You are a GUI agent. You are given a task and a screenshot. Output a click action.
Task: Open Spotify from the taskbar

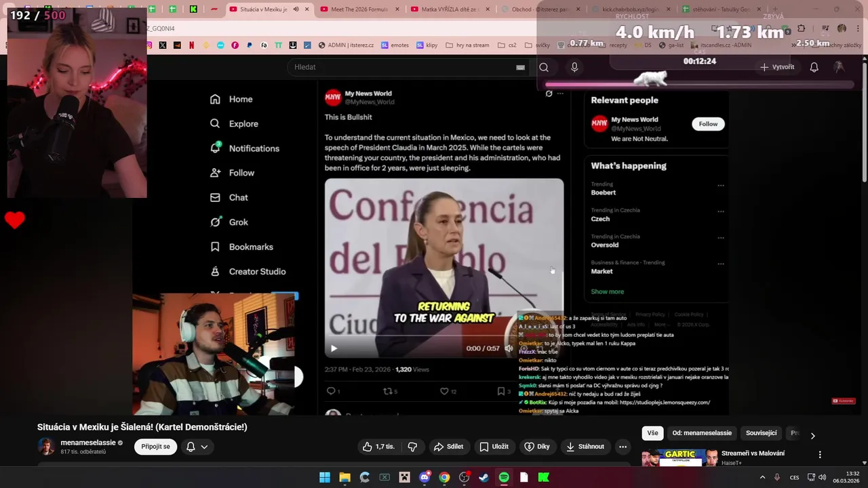(504, 477)
